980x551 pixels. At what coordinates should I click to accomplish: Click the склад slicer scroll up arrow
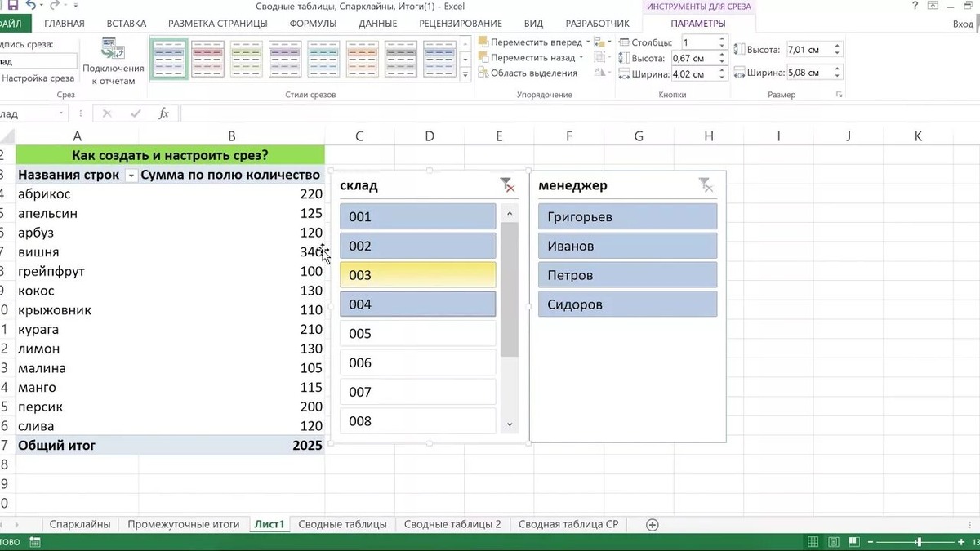click(510, 213)
